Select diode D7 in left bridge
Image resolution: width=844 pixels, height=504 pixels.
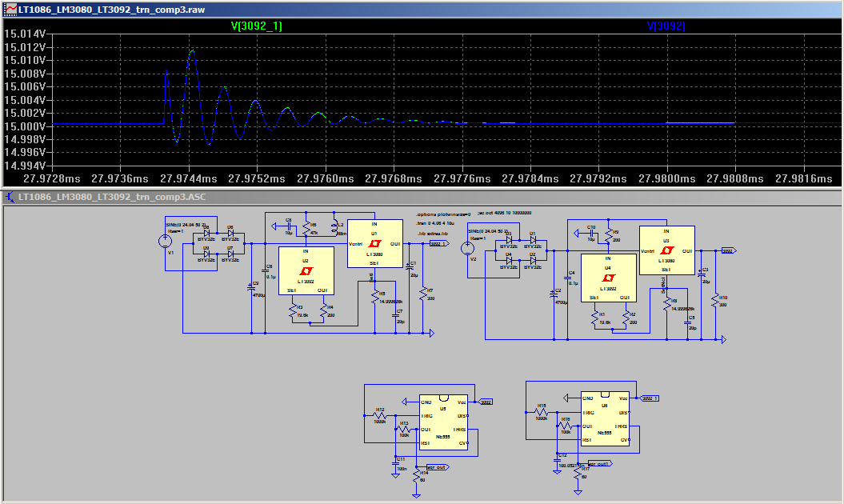[230, 254]
